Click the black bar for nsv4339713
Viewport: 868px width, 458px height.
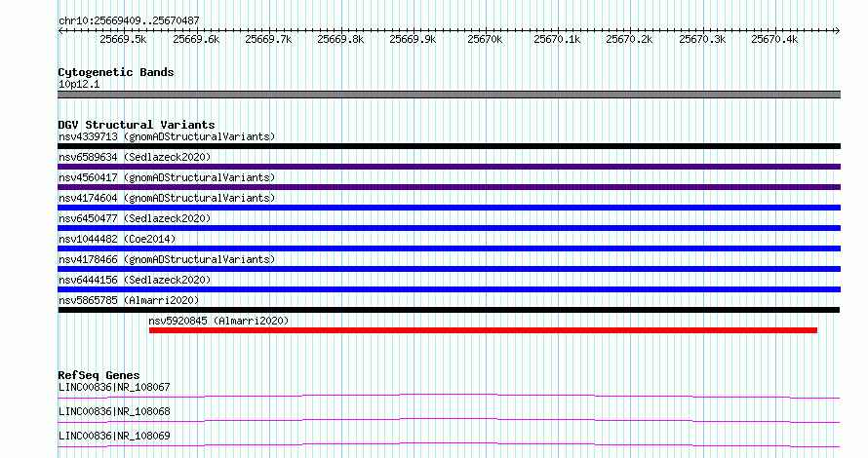[449, 146]
